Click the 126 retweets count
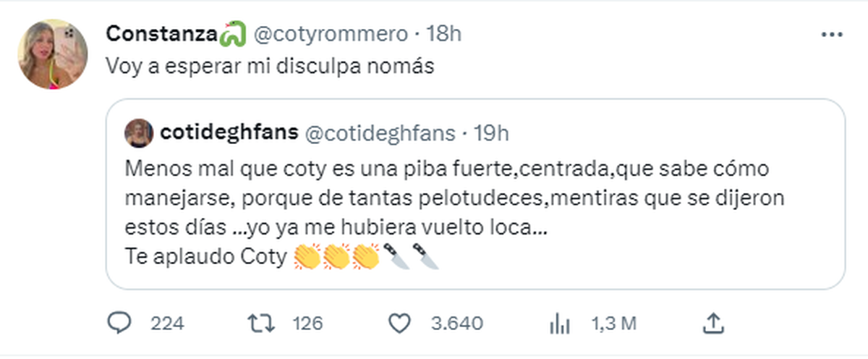The height and width of the screenshot is (359, 868). click(307, 324)
